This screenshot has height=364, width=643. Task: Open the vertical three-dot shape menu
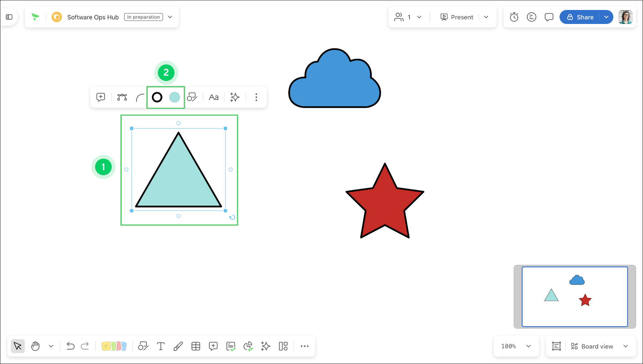[256, 97]
